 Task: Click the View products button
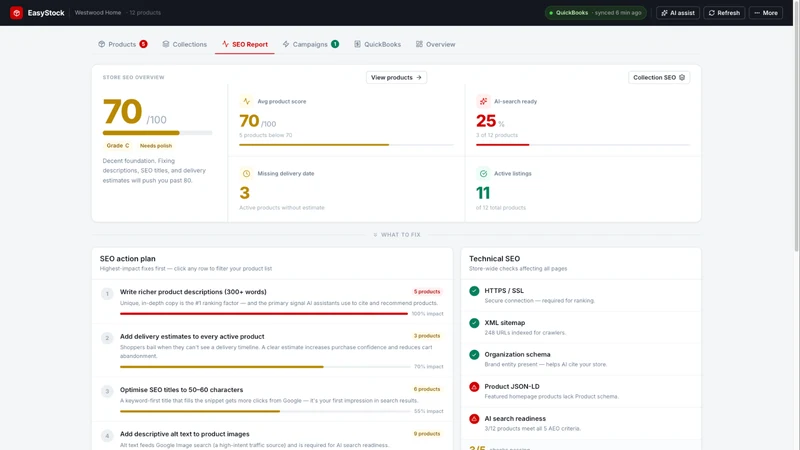coord(396,78)
